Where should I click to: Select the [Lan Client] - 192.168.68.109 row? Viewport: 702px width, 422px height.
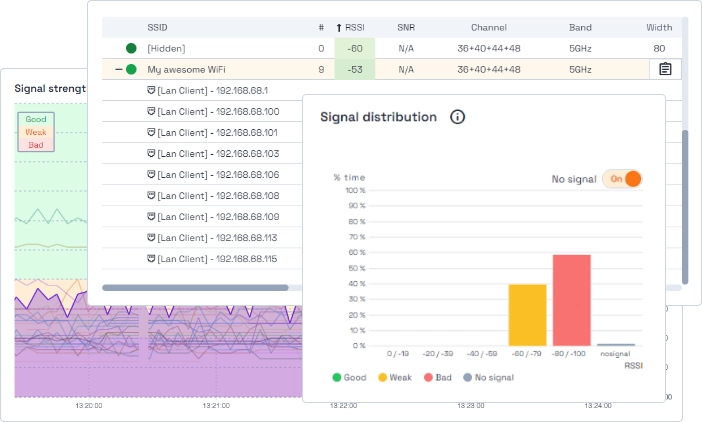(x=214, y=217)
